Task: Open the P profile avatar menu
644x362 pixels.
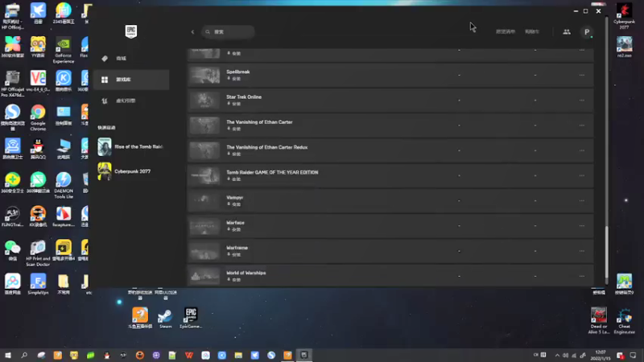Action: (587, 32)
